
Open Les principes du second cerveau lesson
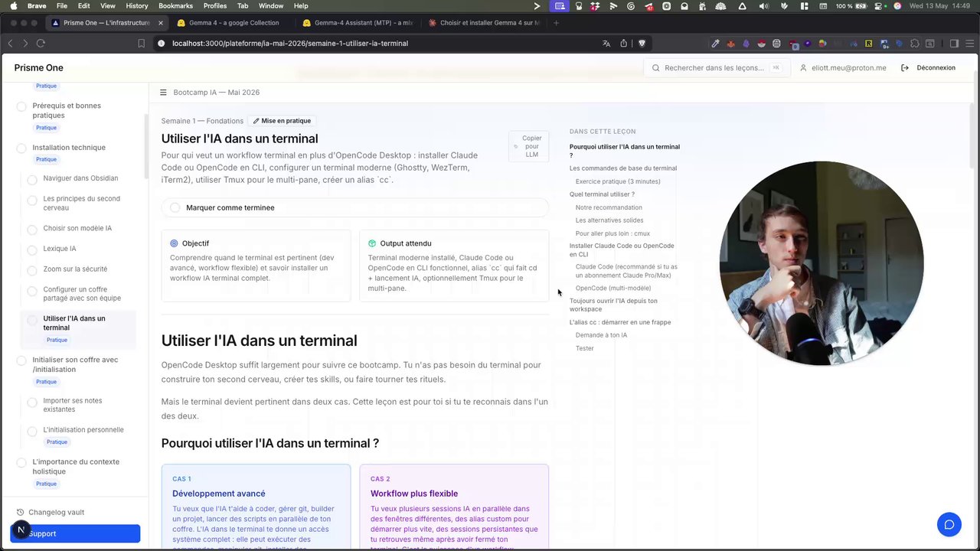82,204
